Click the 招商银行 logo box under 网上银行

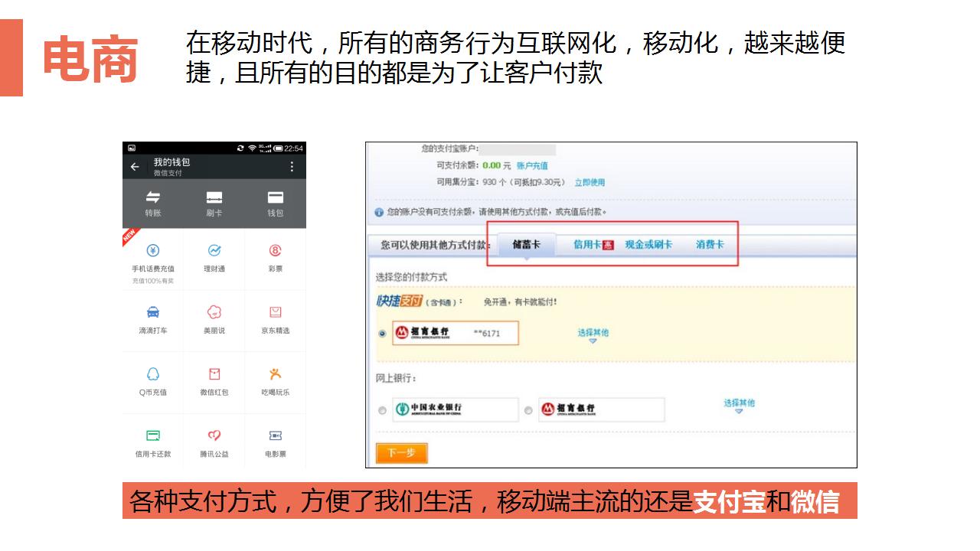601,409
